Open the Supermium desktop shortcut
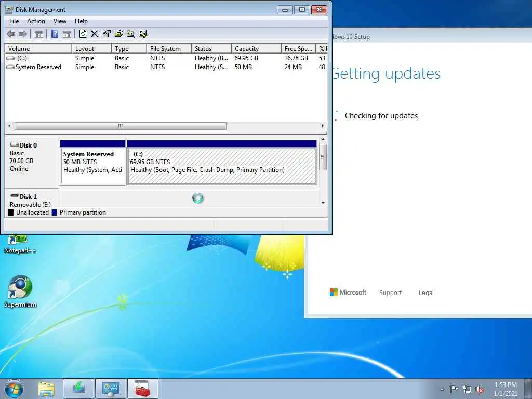Screen dimensions: 532x399 coord(20,291)
